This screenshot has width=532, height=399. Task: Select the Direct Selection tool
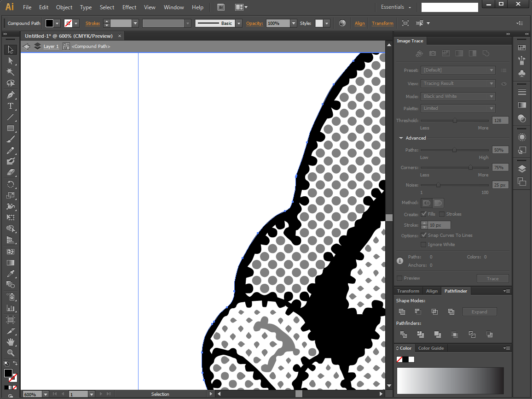coord(11,60)
